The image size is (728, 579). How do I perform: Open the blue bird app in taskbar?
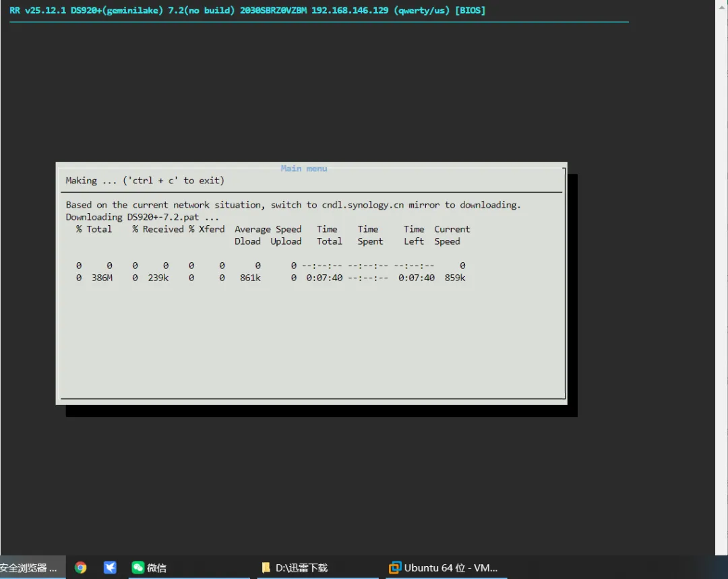(110, 568)
